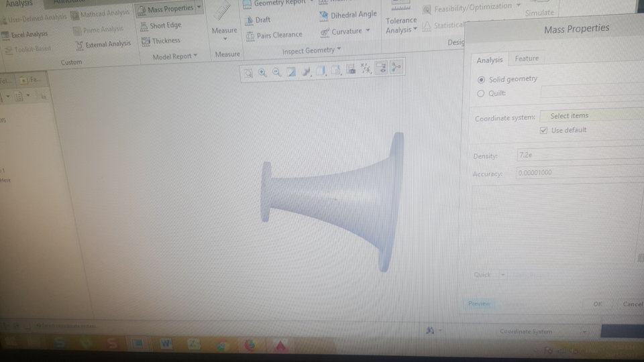Expand the Measure dropdown arrow

click(225, 39)
